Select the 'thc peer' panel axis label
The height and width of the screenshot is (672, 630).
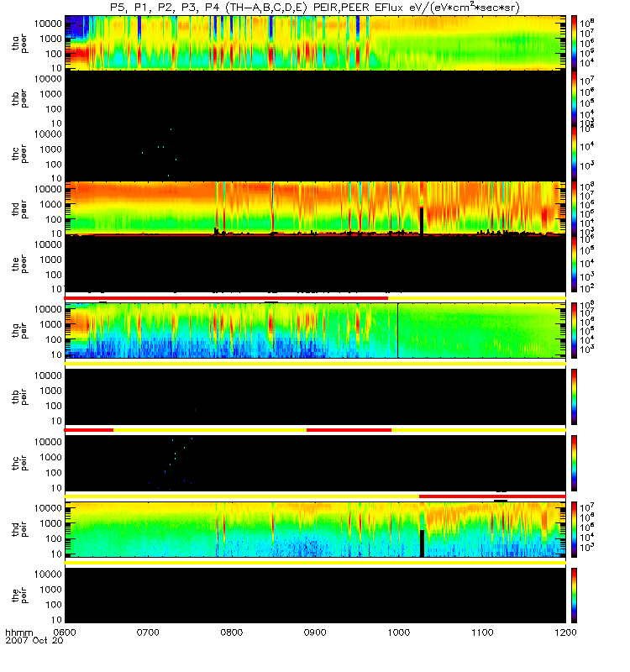click(19, 154)
